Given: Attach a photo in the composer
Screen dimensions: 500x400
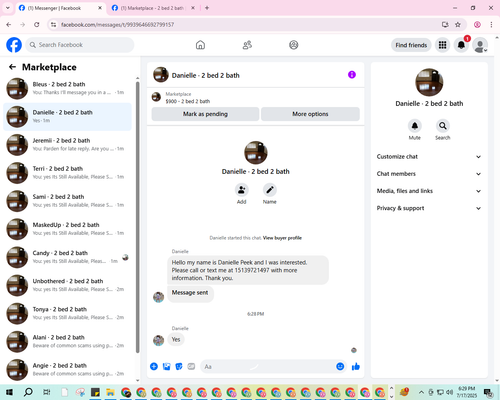Looking at the screenshot, I should coord(166,367).
